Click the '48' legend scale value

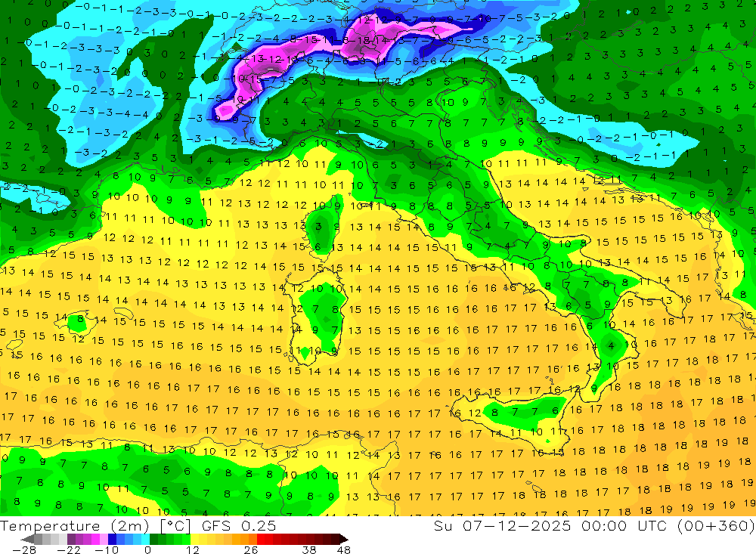coord(343,549)
